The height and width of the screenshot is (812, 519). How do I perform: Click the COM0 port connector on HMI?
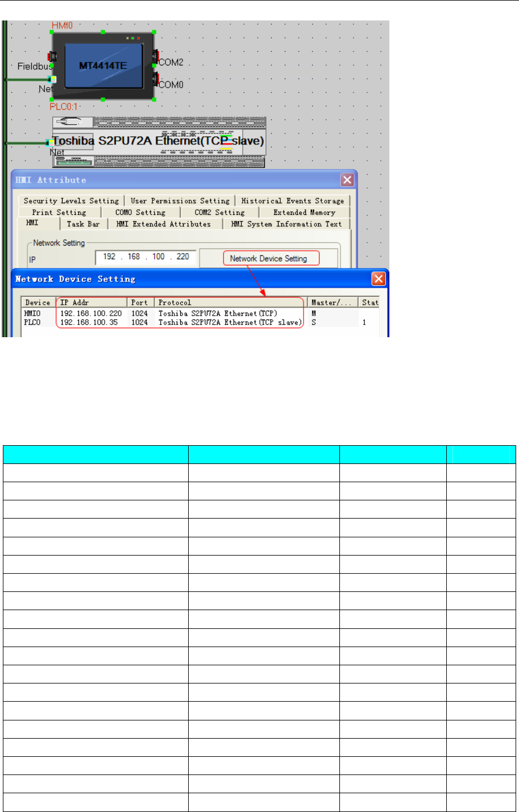tap(155, 78)
